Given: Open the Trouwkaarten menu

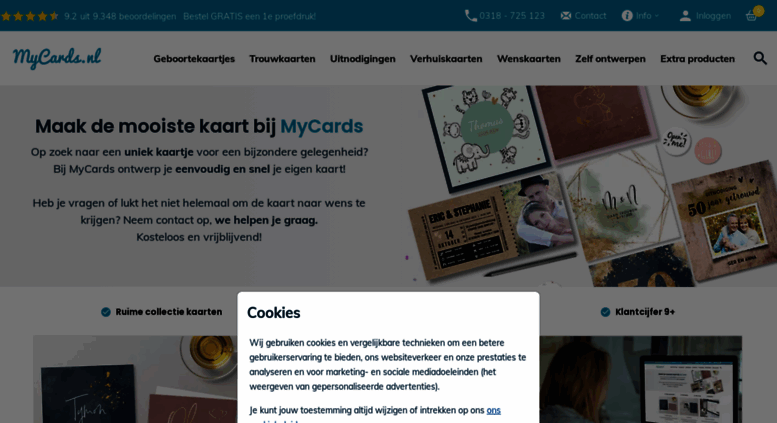Looking at the screenshot, I should (x=282, y=58).
